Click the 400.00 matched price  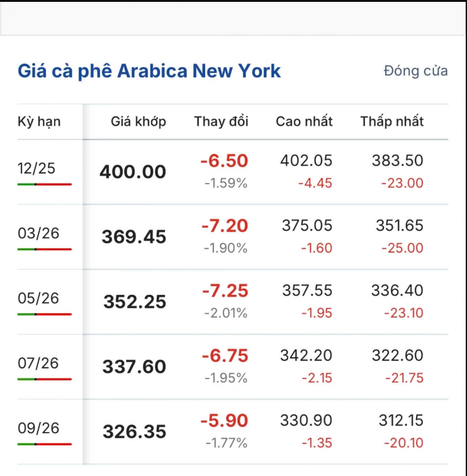pos(133,172)
